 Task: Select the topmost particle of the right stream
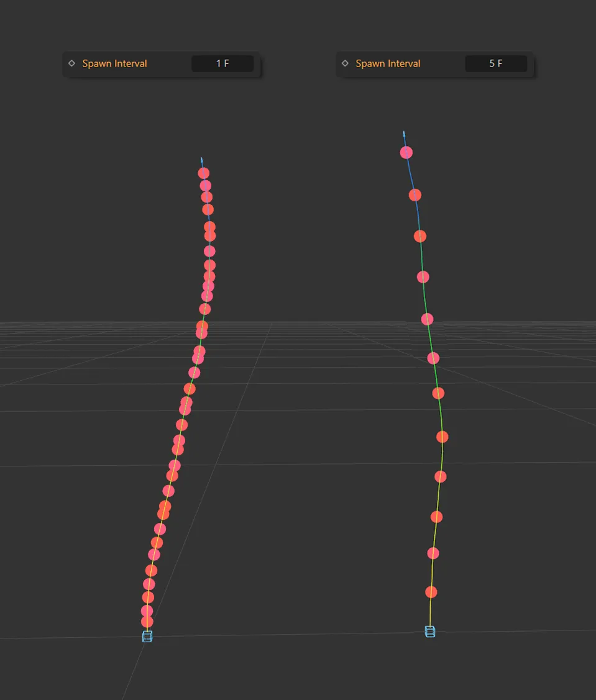coord(406,152)
